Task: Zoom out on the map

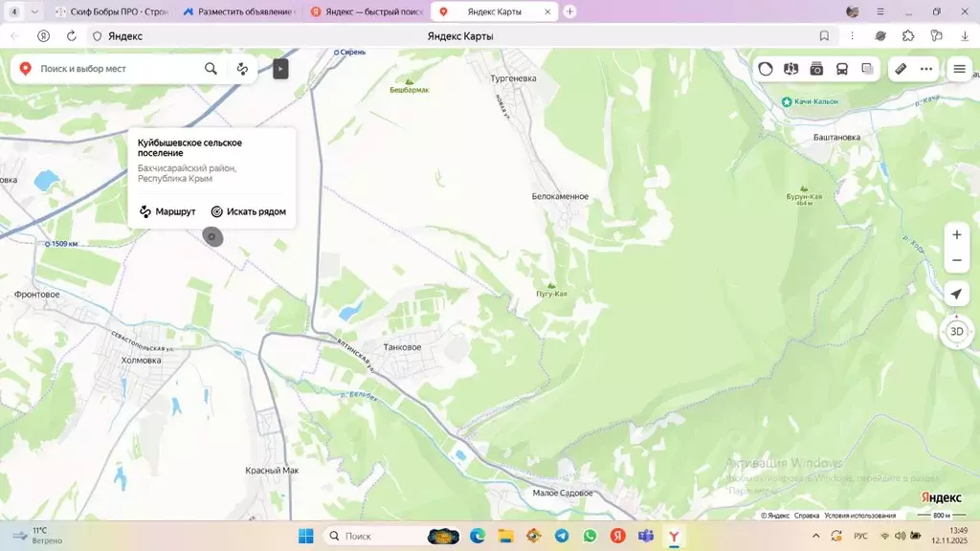Action: click(956, 260)
